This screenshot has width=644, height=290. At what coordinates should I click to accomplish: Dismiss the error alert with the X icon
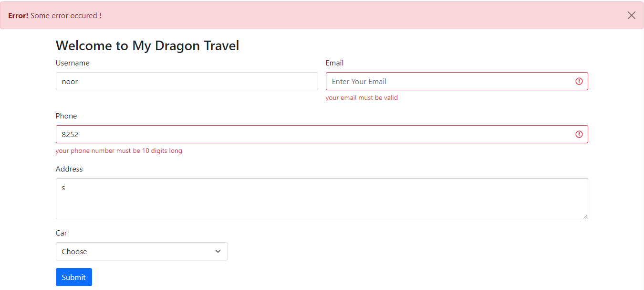click(631, 15)
